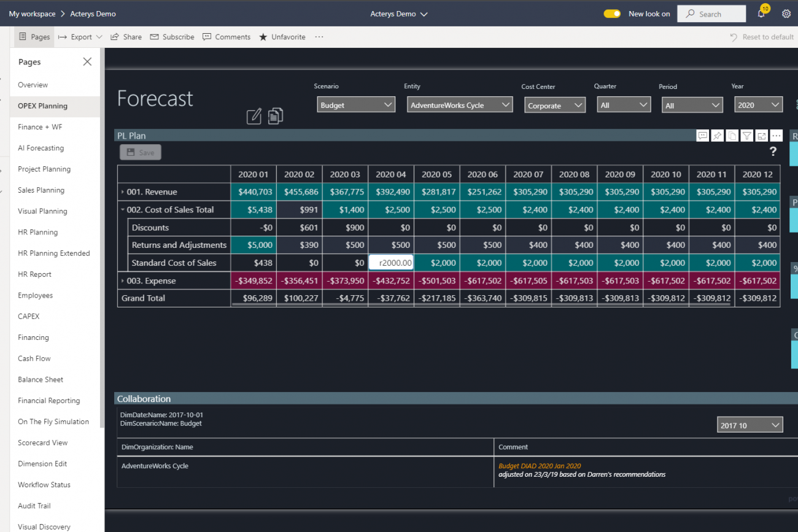Open the comment icon on PL Plan header

pos(703,136)
